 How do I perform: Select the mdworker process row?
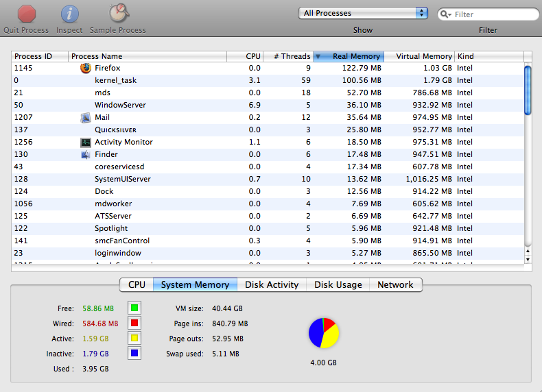point(268,204)
